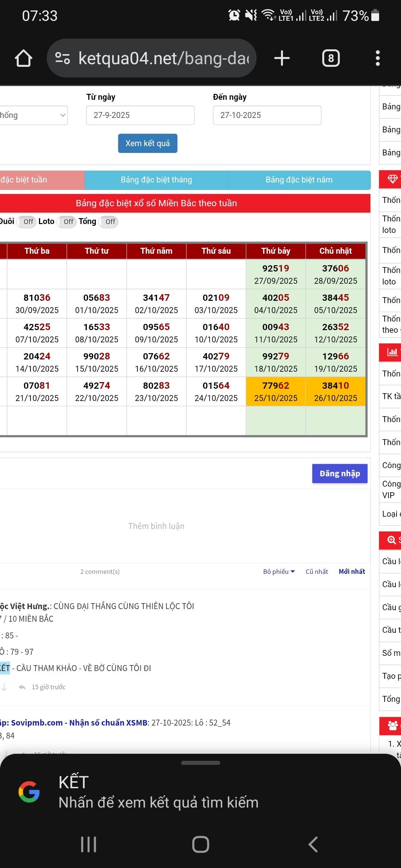Open a new browser tab with plus icon

[282, 58]
